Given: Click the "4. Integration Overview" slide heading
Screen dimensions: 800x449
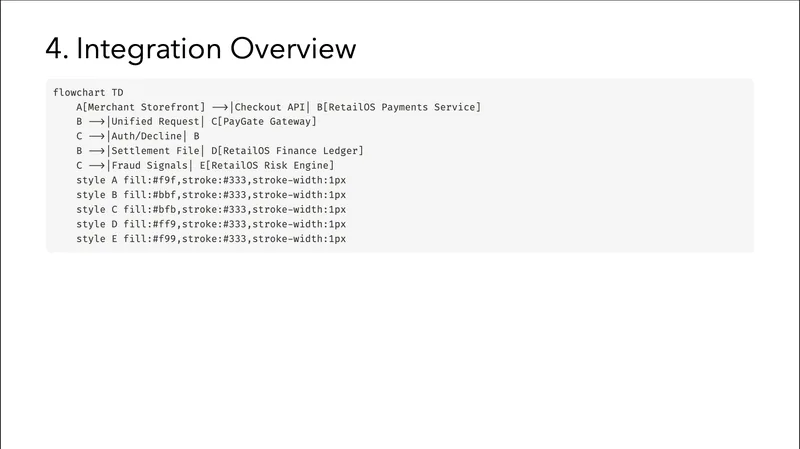Looking at the screenshot, I should [201, 47].
